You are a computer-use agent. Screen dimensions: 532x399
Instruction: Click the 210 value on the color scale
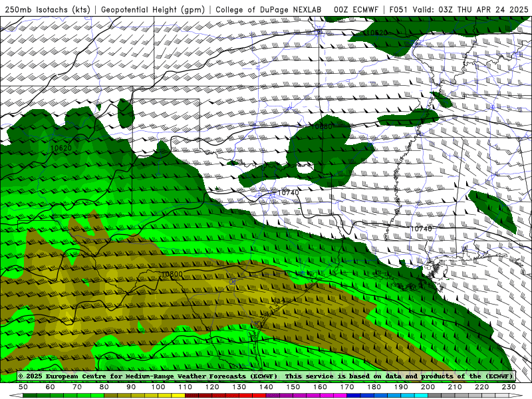[456, 387]
